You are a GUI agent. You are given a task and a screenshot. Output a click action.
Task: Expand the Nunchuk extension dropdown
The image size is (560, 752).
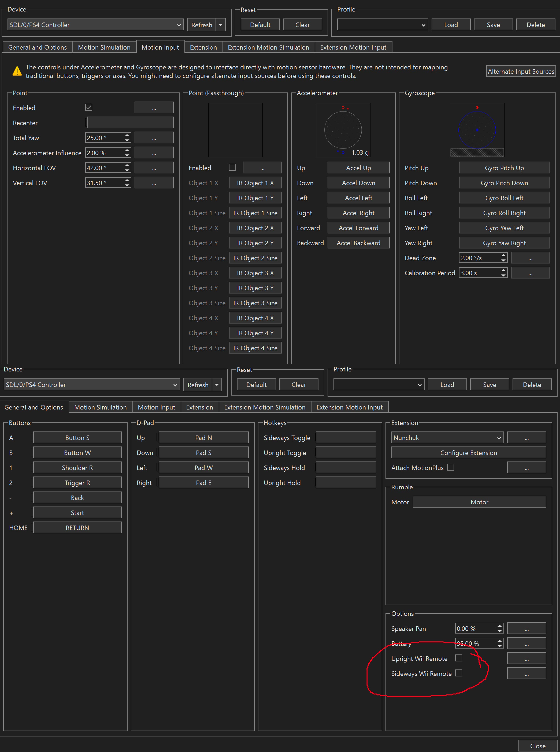[447, 438]
